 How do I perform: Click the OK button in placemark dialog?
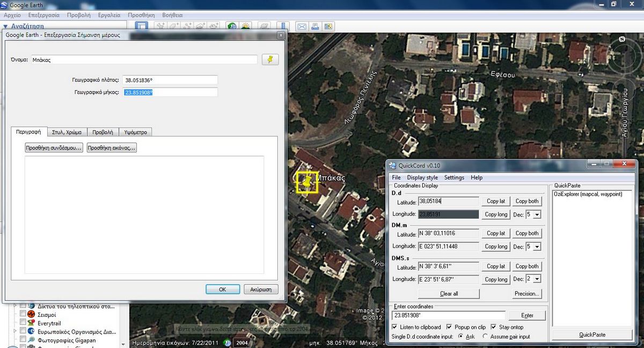(223, 289)
